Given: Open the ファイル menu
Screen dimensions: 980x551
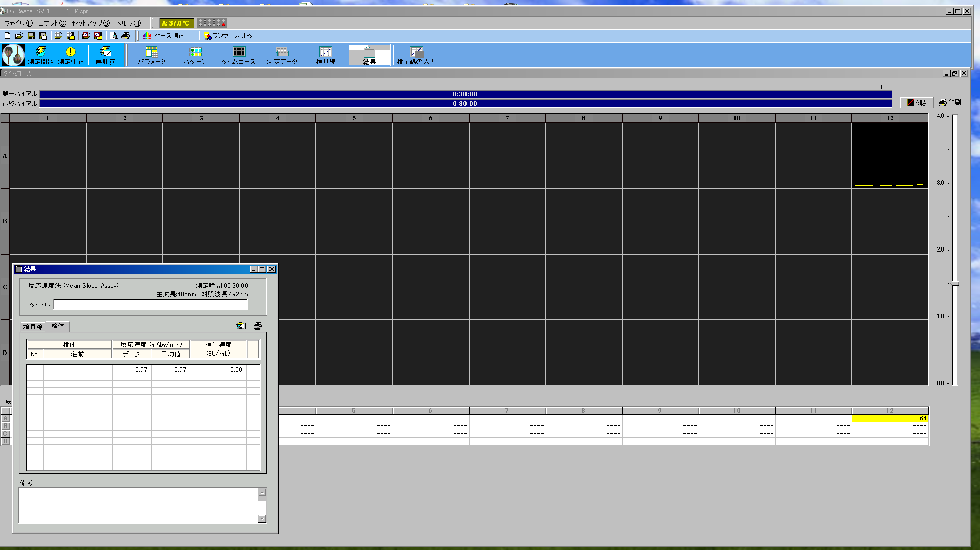Looking at the screenshot, I should (18, 23).
